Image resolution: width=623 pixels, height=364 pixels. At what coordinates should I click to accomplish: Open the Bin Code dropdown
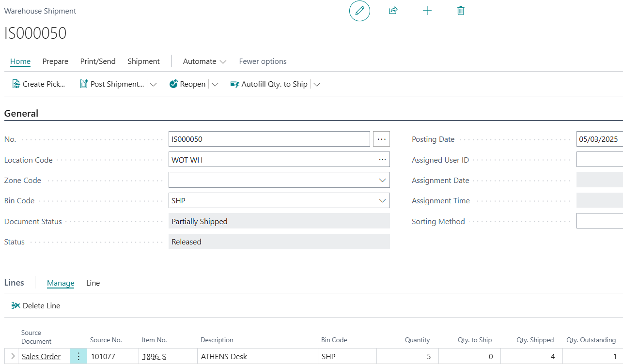point(382,200)
